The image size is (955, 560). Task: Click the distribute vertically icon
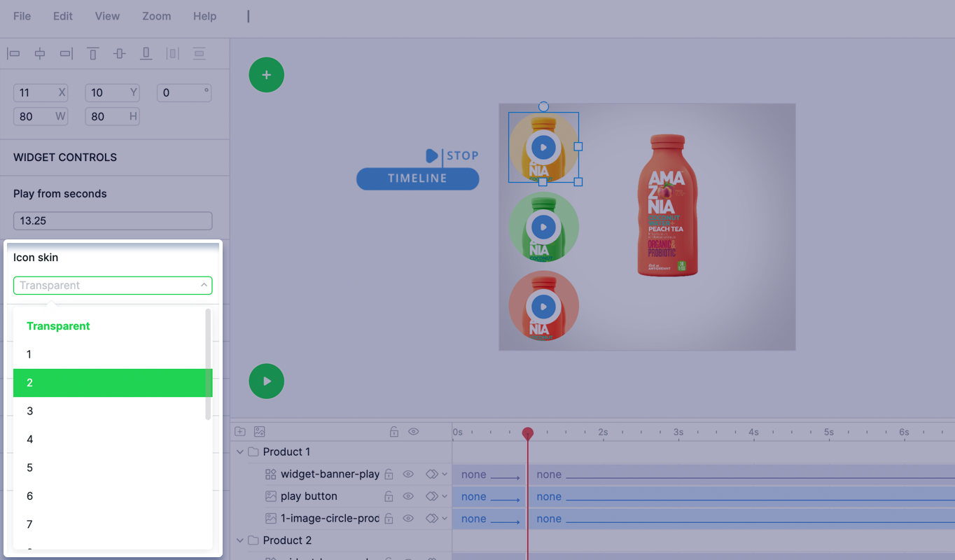[x=200, y=54]
